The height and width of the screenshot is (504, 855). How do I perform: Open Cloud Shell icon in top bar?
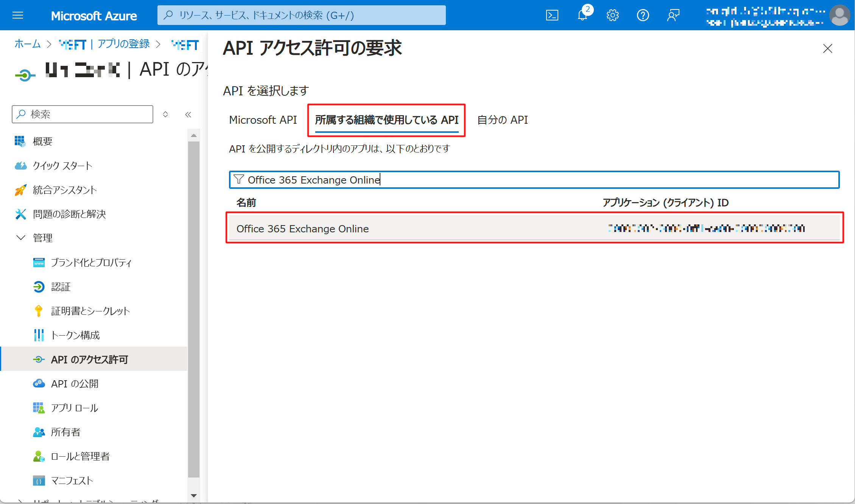(x=552, y=15)
